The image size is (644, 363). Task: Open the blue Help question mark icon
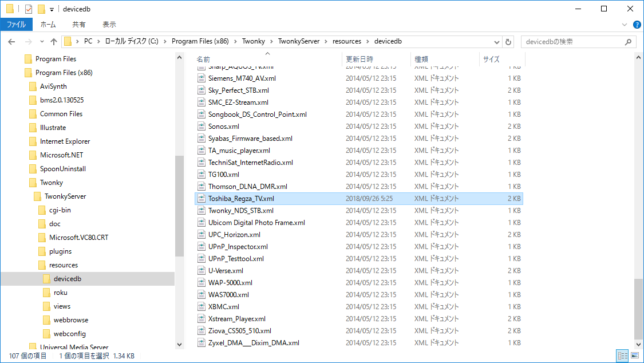click(637, 25)
